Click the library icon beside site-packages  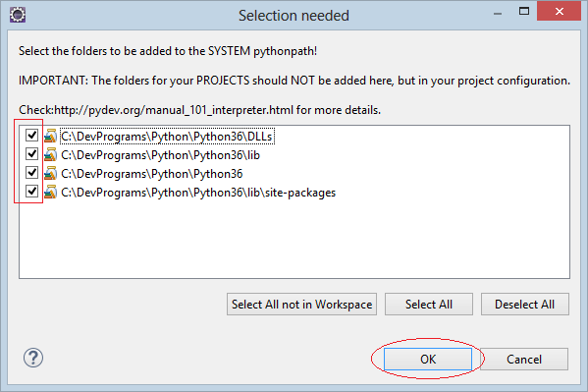50,193
